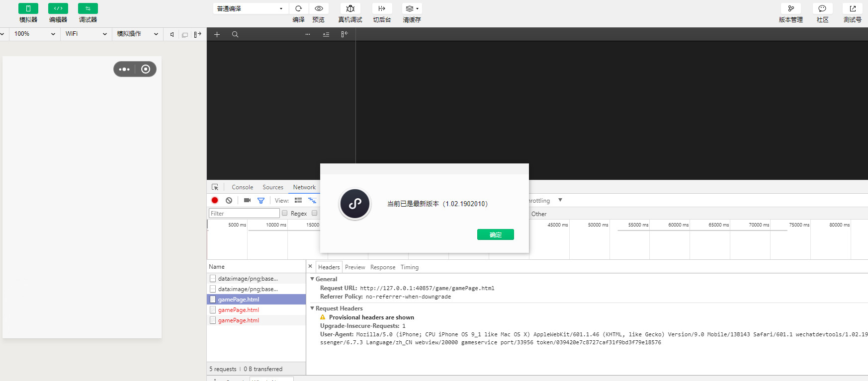Click the clear network log icon
The image size is (868, 381).
229,200
